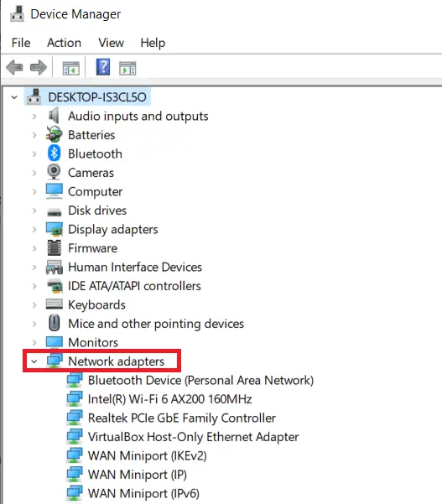
Task: Click the Back arrow toolbar icon
Action: pyautogui.click(x=14, y=68)
